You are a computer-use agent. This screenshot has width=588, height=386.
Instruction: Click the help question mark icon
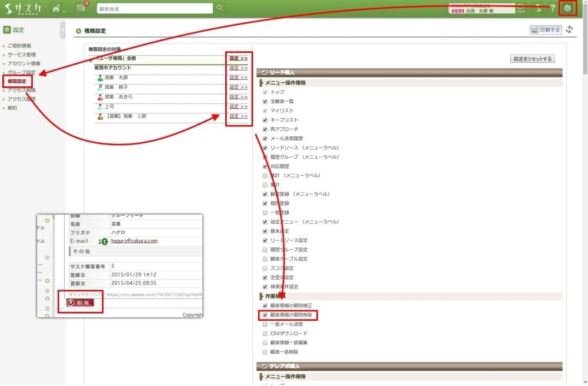pyautogui.click(x=552, y=8)
